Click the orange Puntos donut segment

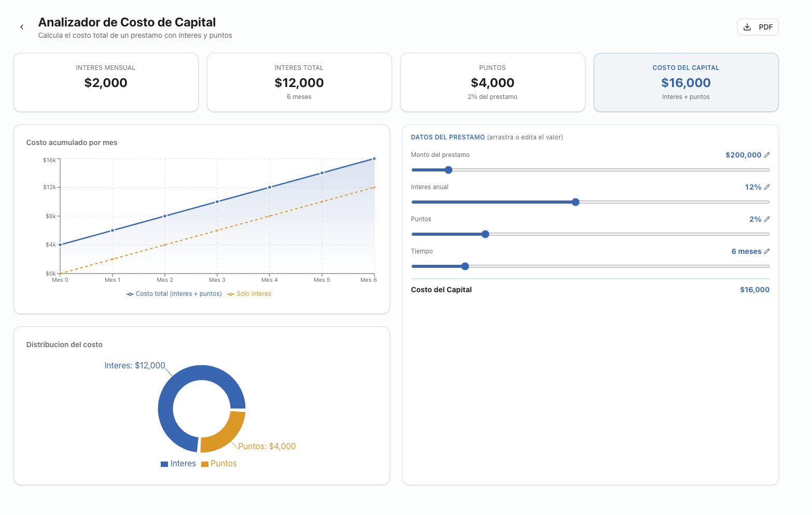point(224,436)
